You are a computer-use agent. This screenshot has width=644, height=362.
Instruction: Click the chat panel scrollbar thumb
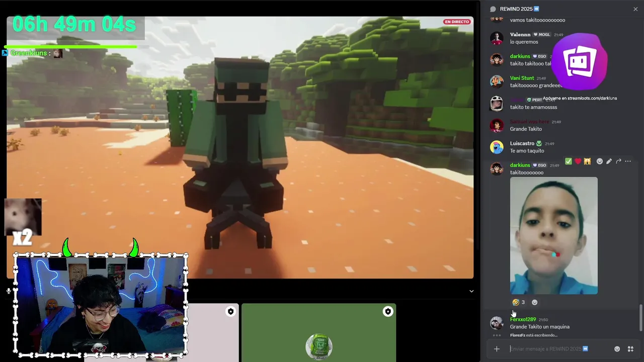click(x=640, y=318)
